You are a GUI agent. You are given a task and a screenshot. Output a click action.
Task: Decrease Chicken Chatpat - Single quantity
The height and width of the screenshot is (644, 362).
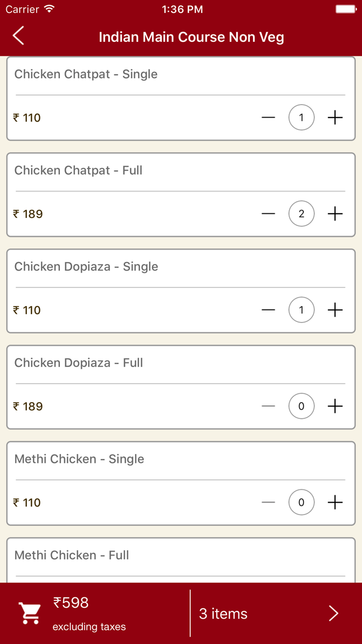pos(268,118)
